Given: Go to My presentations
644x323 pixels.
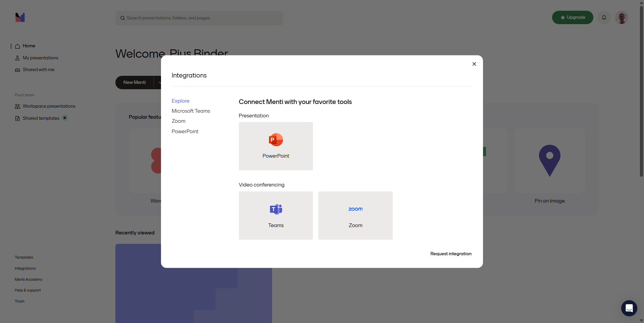Looking at the screenshot, I should click(x=40, y=58).
